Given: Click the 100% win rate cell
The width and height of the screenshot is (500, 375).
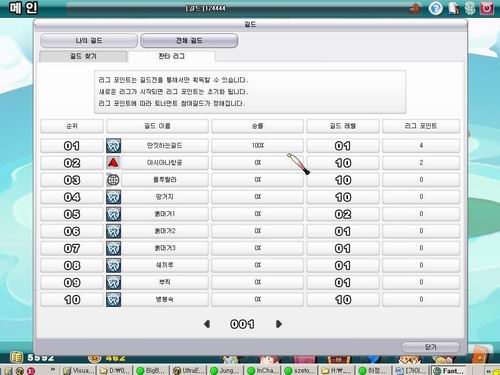Looking at the screenshot, I should [257, 146].
